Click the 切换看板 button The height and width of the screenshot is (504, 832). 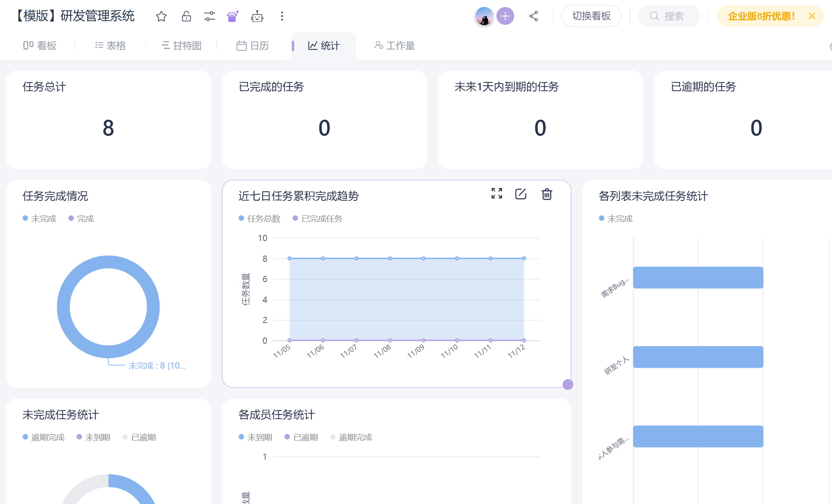[x=591, y=16]
